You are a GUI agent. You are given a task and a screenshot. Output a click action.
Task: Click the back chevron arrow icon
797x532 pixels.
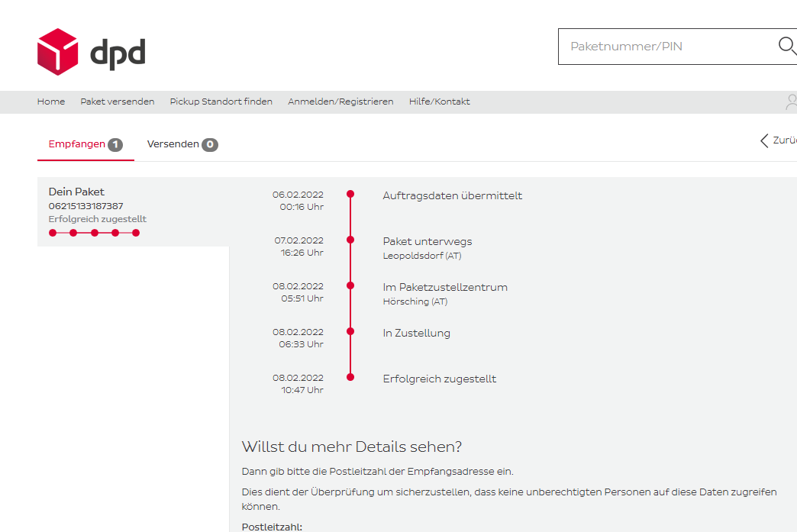pos(764,140)
